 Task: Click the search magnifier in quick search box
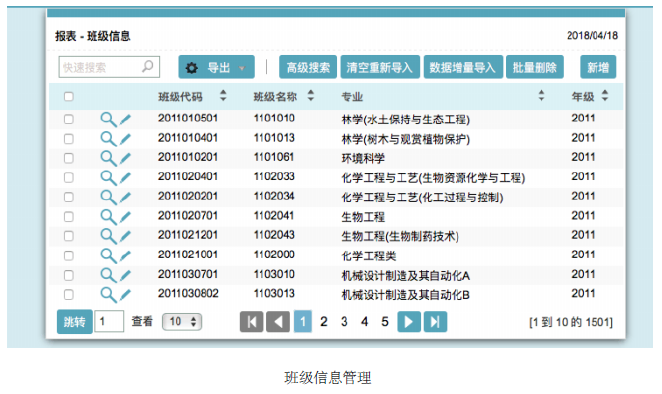click(x=148, y=66)
